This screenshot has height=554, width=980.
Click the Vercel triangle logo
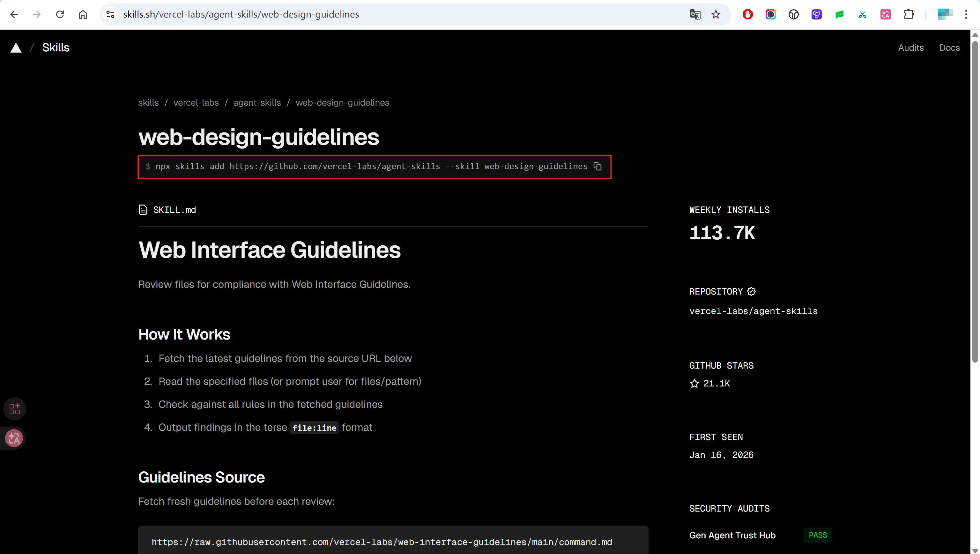pyautogui.click(x=16, y=48)
